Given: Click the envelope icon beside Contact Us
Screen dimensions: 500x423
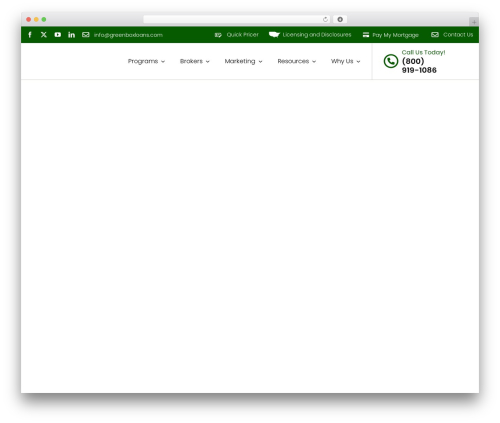Looking at the screenshot, I should (435, 35).
